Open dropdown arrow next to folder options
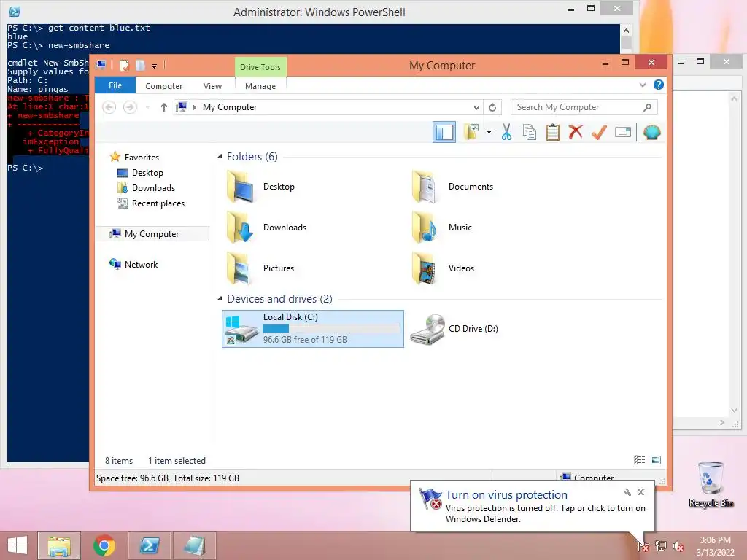 [489, 132]
